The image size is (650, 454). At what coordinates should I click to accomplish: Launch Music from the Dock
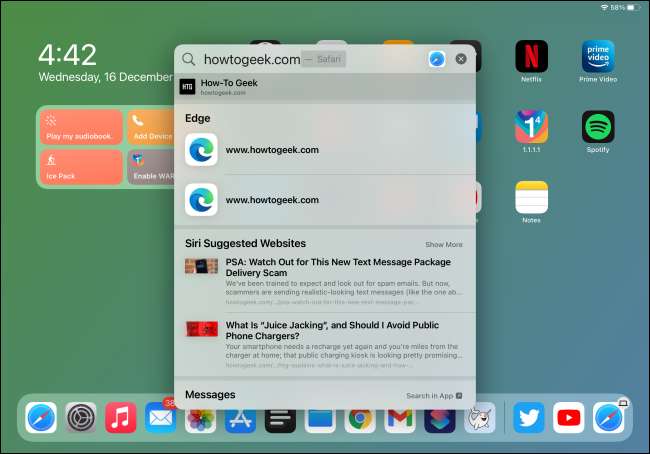[121, 418]
